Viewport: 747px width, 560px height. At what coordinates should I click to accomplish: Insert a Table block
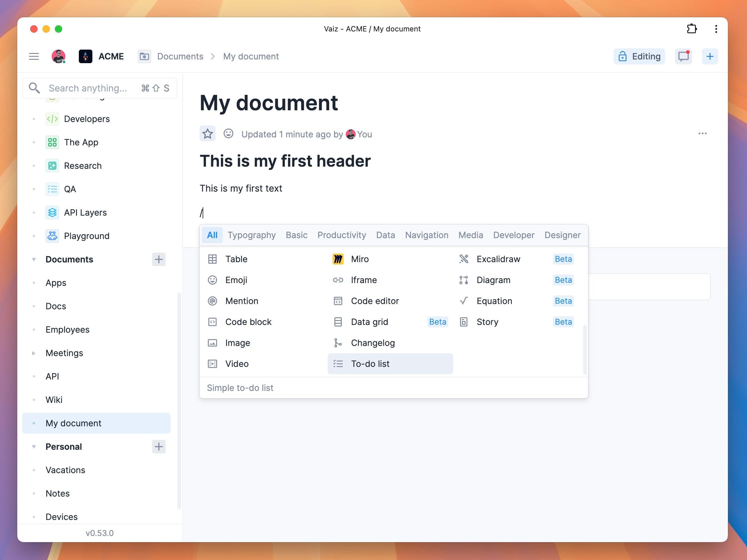pos(236,259)
